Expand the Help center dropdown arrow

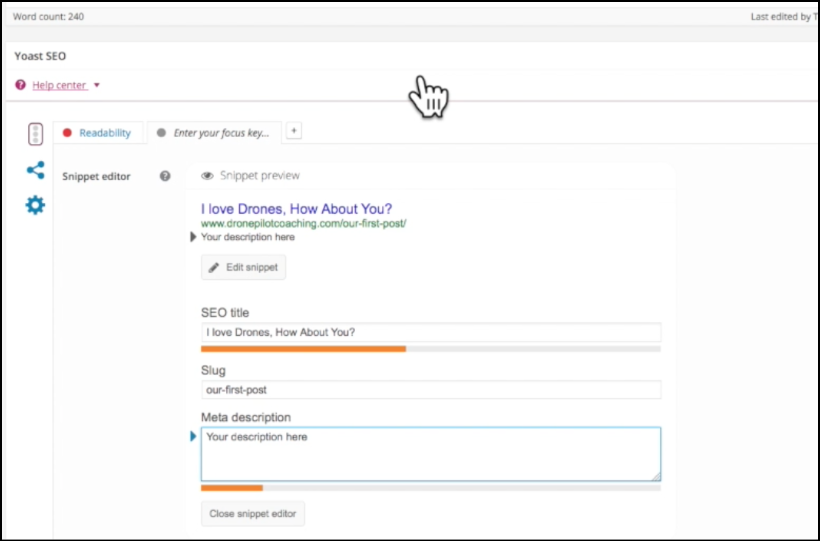pos(97,85)
